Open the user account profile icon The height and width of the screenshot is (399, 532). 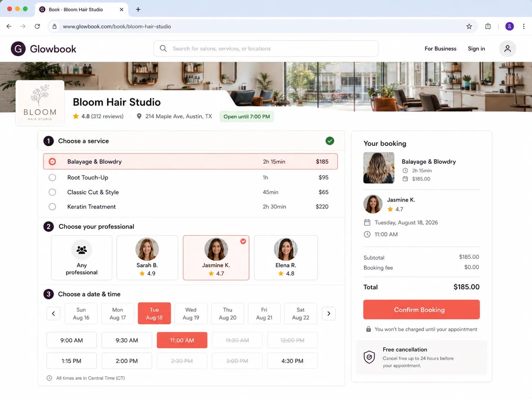coord(507,48)
